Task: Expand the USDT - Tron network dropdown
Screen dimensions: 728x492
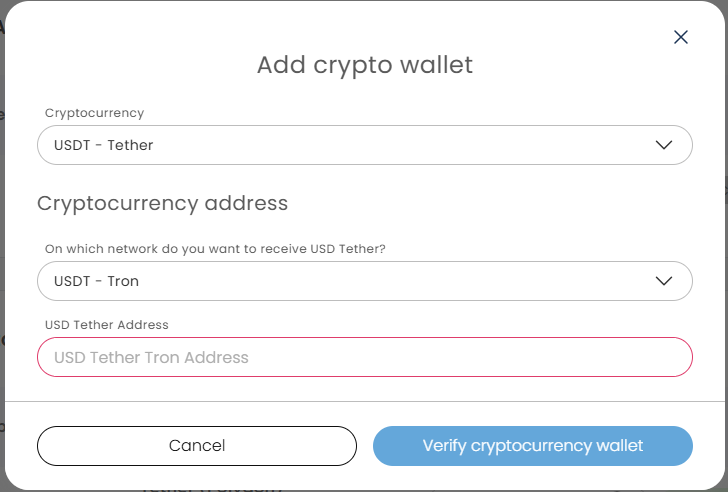Action: pos(364,281)
